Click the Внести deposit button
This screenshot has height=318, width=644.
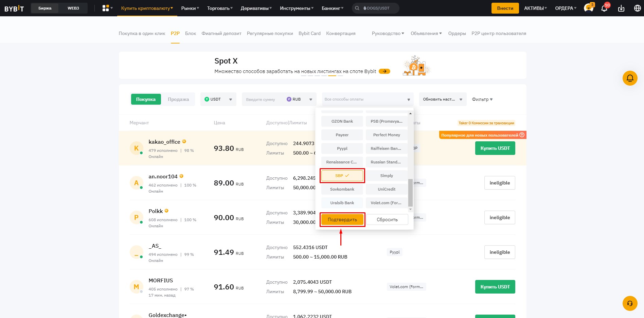[505, 8]
